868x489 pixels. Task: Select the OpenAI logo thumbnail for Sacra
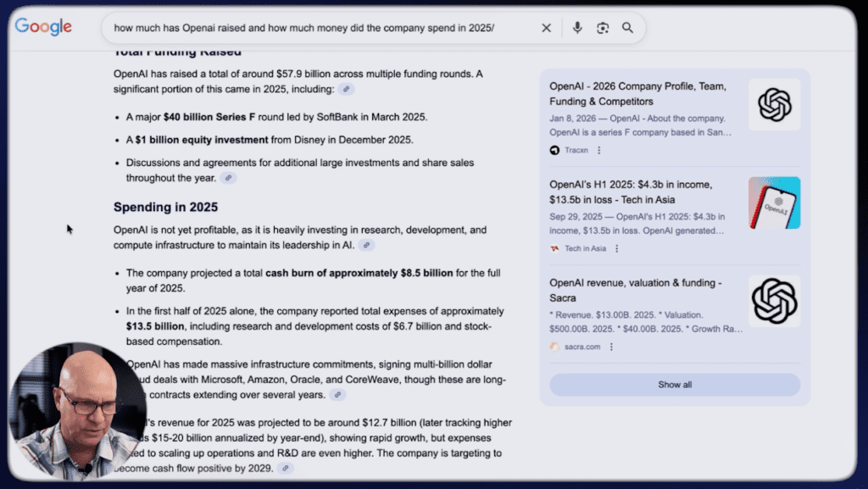coord(774,302)
